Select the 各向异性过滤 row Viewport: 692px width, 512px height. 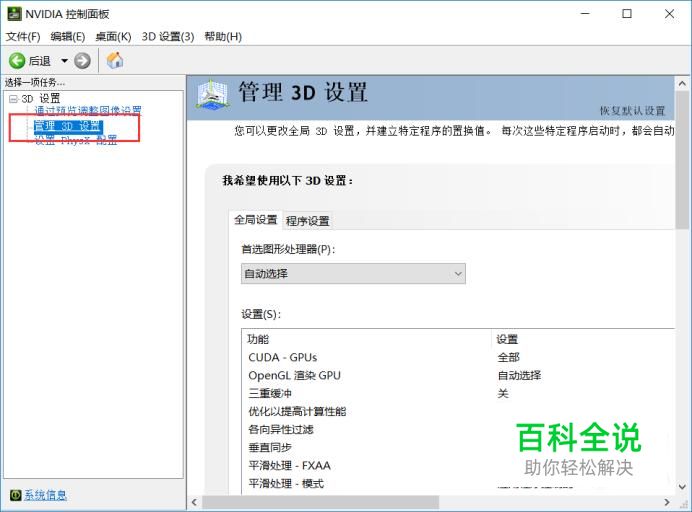458,429
